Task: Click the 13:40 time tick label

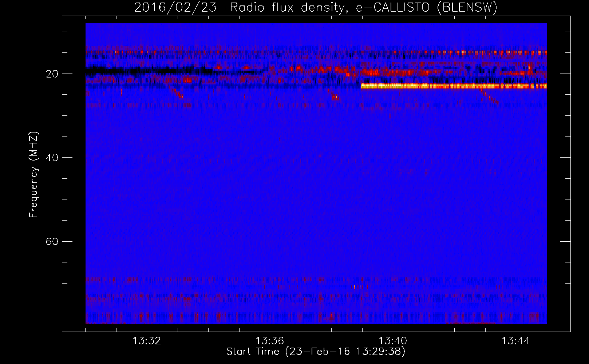Action: click(393, 341)
